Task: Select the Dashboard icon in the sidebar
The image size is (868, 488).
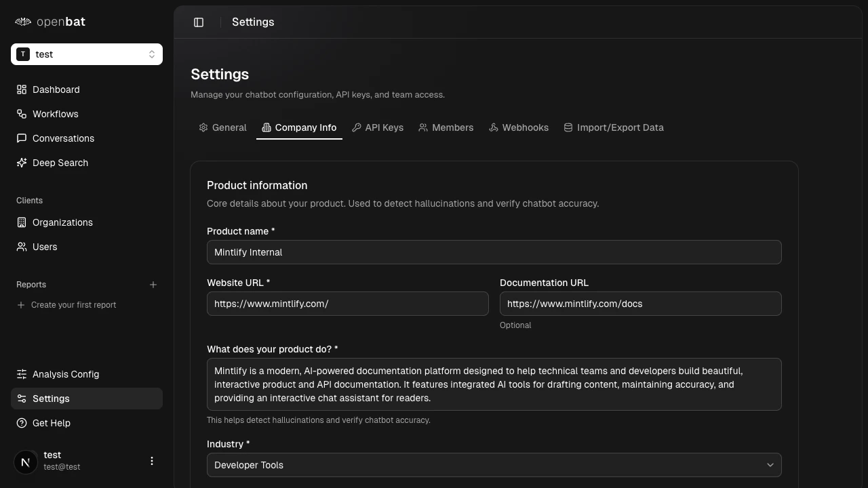Action: click(22, 89)
